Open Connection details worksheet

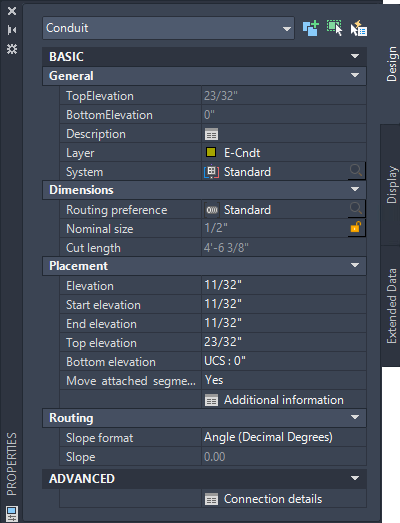[x=264, y=499]
